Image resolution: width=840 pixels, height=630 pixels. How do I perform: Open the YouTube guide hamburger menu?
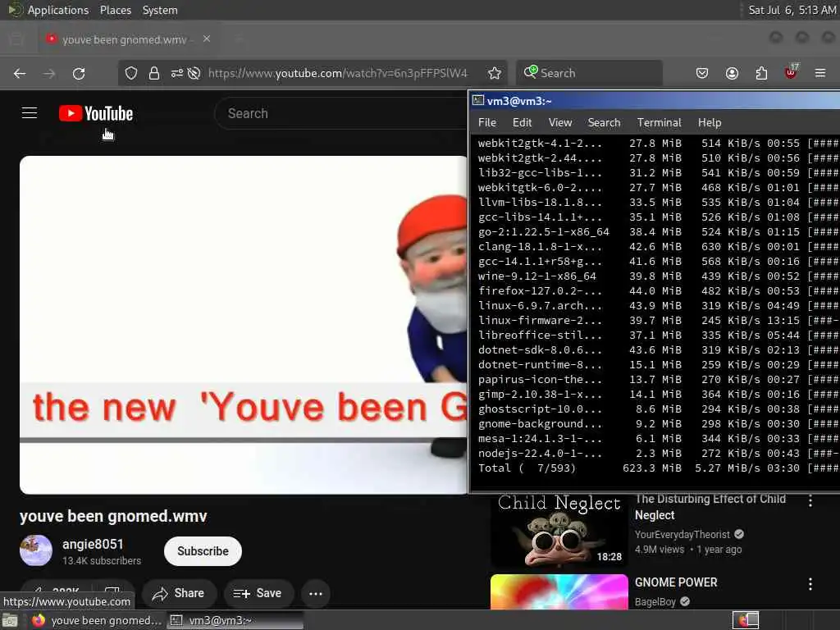click(30, 113)
